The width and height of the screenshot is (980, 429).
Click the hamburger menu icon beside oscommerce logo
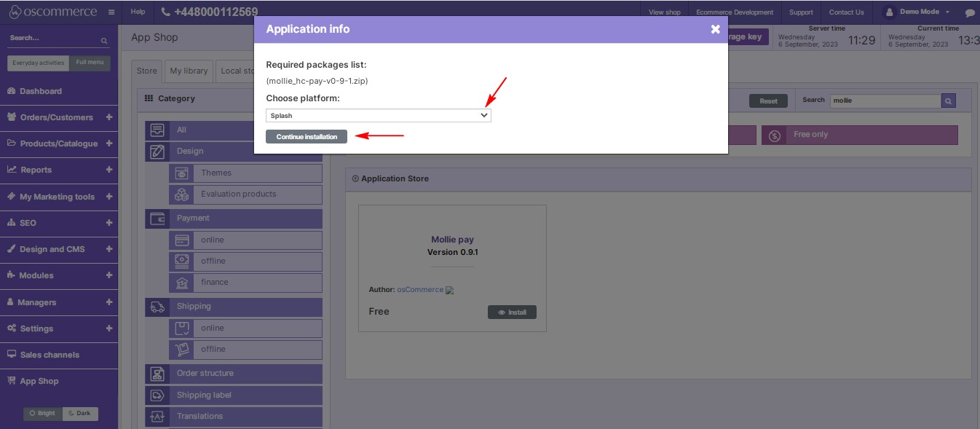coord(111,12)
